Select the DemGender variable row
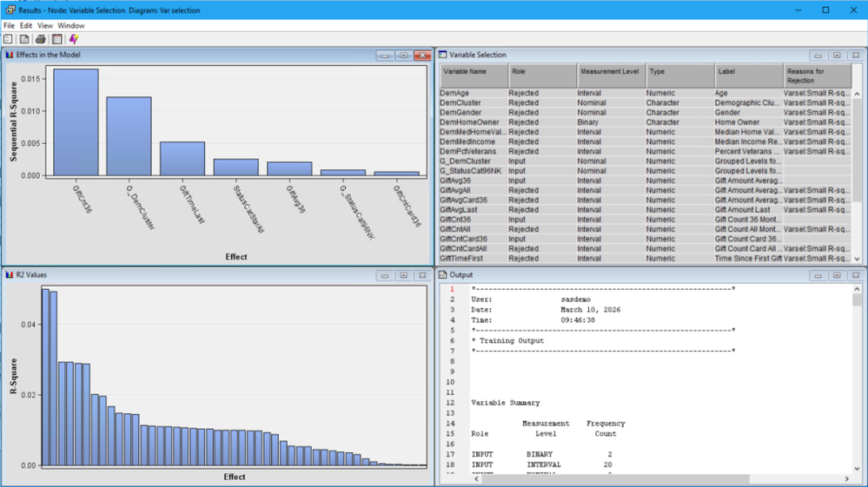This screenshot has width=868, height=487. click(x=646, y=112)
